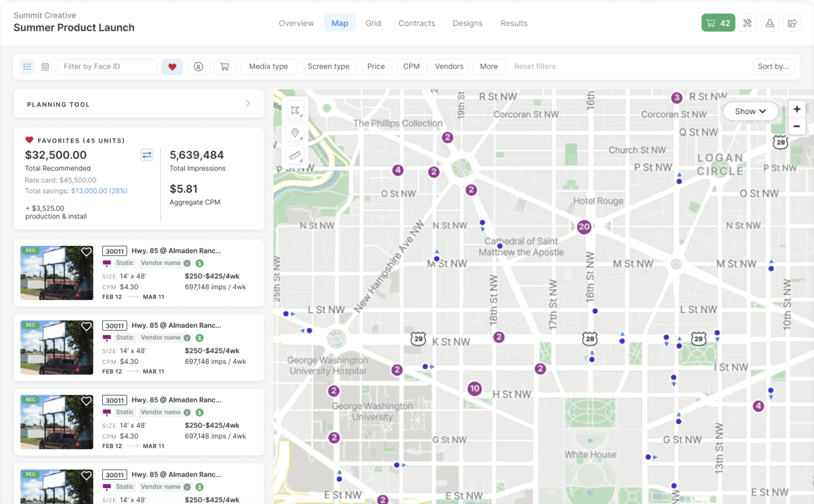Open the Results tab
814x504 pixels.
(514, 23)
